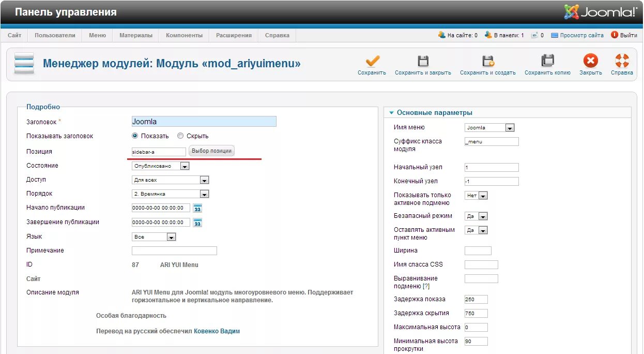Image resolution: width=644 pixels, height=354 pixels.
Task: Click the Joomla! logo
Action: click(x=600, y=11)
